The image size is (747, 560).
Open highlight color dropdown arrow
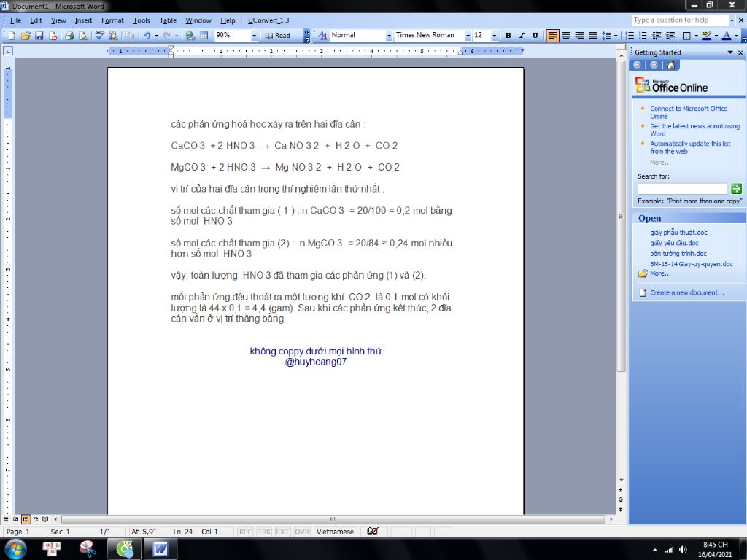[x=716, y=36]
